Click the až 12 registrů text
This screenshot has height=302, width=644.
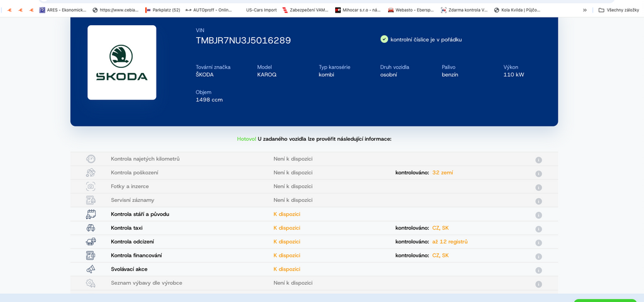tap(450, 242)
